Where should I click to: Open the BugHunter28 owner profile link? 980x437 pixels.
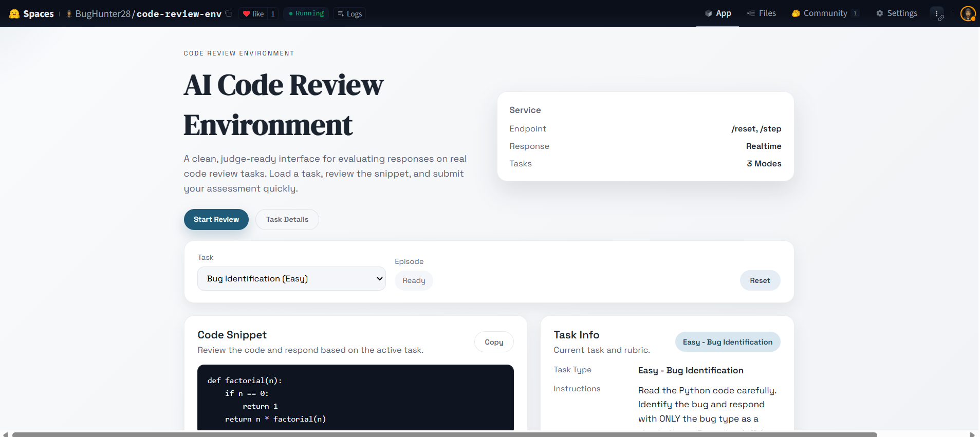coord(103,14)
